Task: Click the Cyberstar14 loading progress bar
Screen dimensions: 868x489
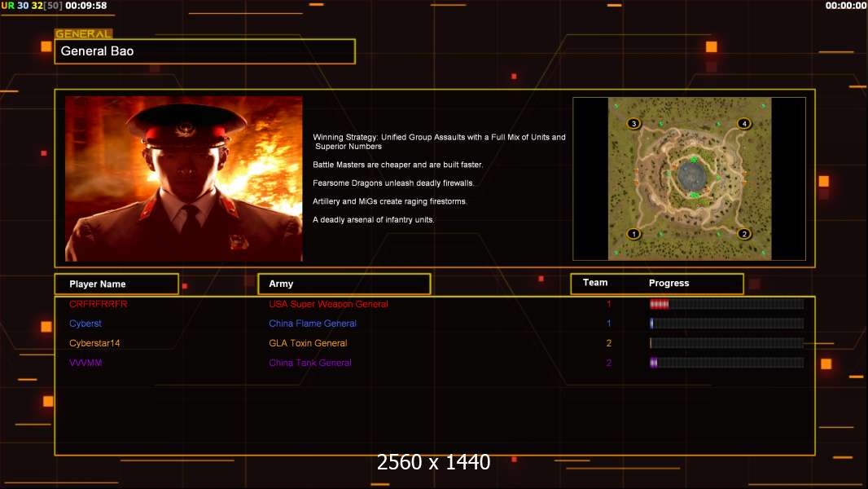Action: click(x=726, y=343)
